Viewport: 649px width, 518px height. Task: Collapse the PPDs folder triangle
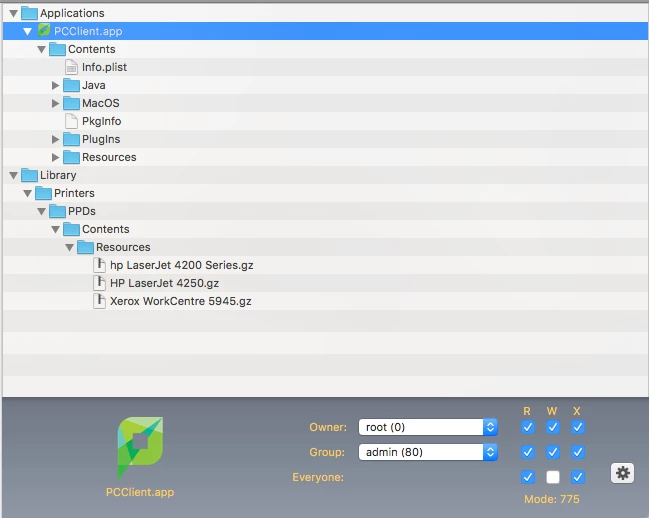[41, 211]
